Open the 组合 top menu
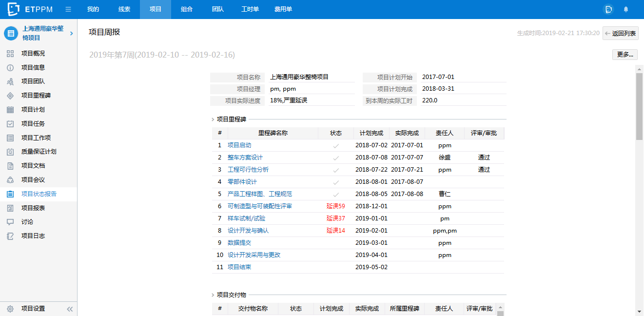This screenshot has width=644, height=316. click(187, 9)
